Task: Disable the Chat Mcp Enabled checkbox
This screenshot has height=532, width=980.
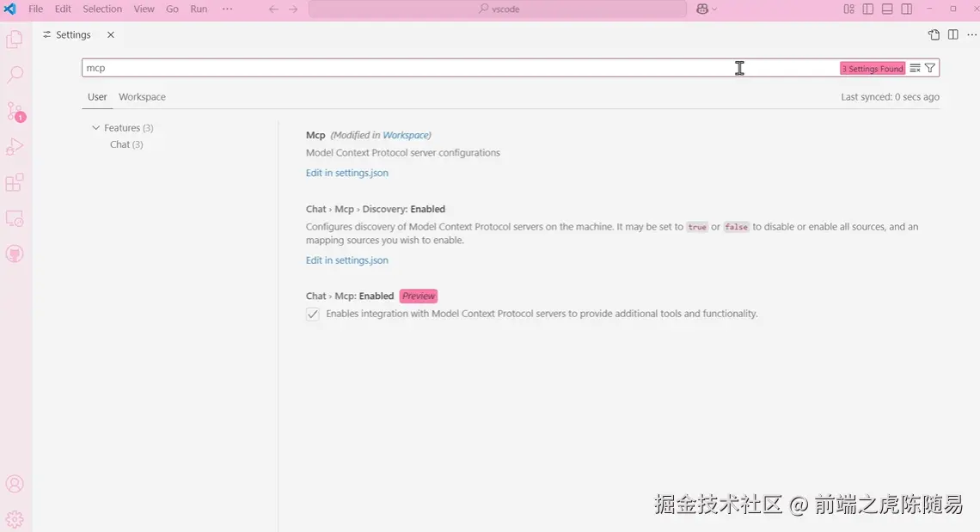Action: [313, 314]
